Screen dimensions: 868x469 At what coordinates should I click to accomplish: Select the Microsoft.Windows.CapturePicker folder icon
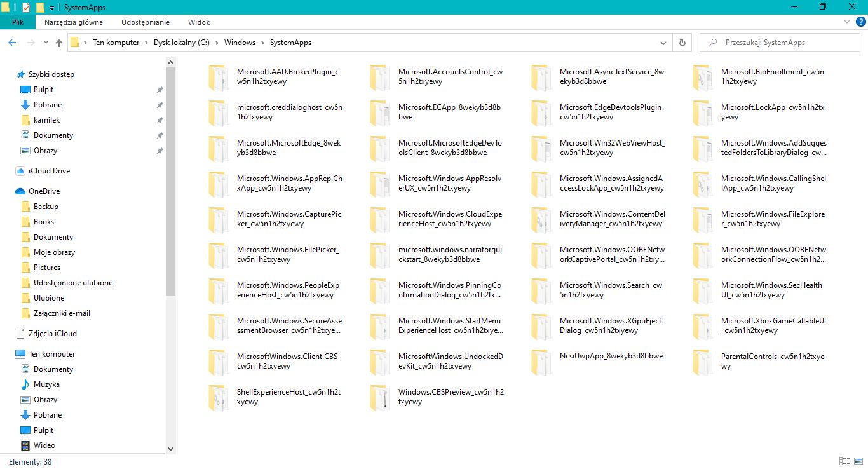coord(219,219)
